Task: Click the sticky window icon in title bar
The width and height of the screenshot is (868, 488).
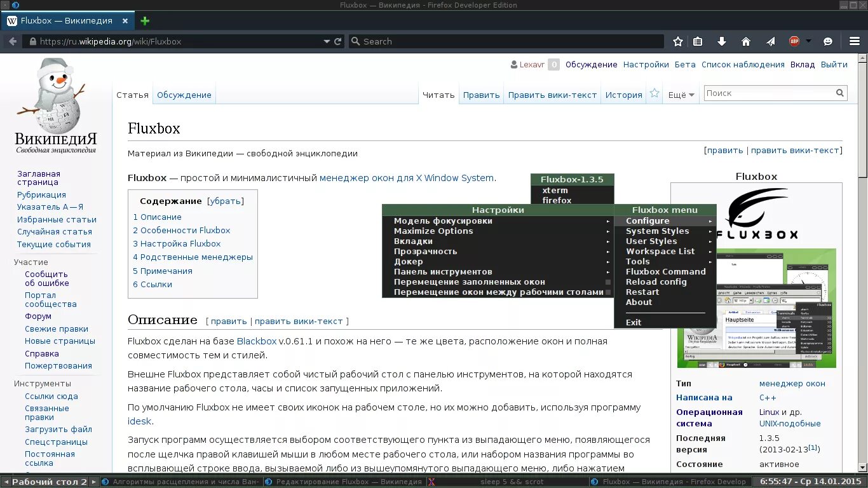Action: pyautogui.click(x=5, y=5)
